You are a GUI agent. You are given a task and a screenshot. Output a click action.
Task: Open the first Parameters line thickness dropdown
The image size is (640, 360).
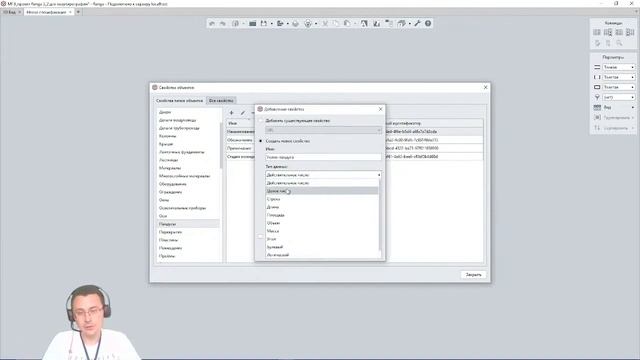pyautogui.click(x=619, y=67)
